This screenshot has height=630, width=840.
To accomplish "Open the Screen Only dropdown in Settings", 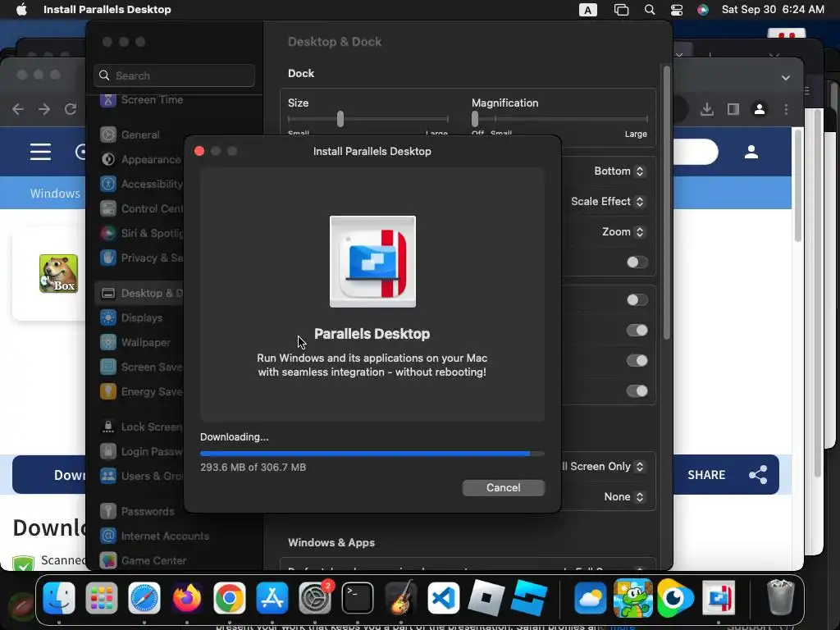I will pyautogui.click(x=604, y=467).
